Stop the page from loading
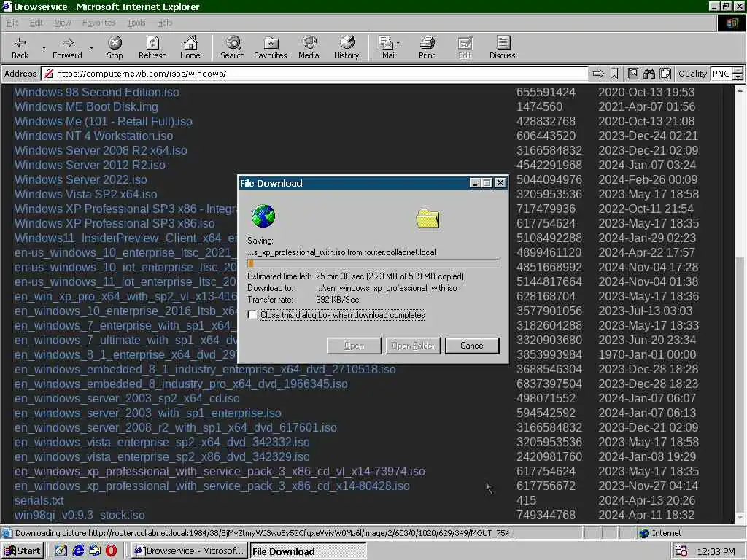 (x=115, y=47)
